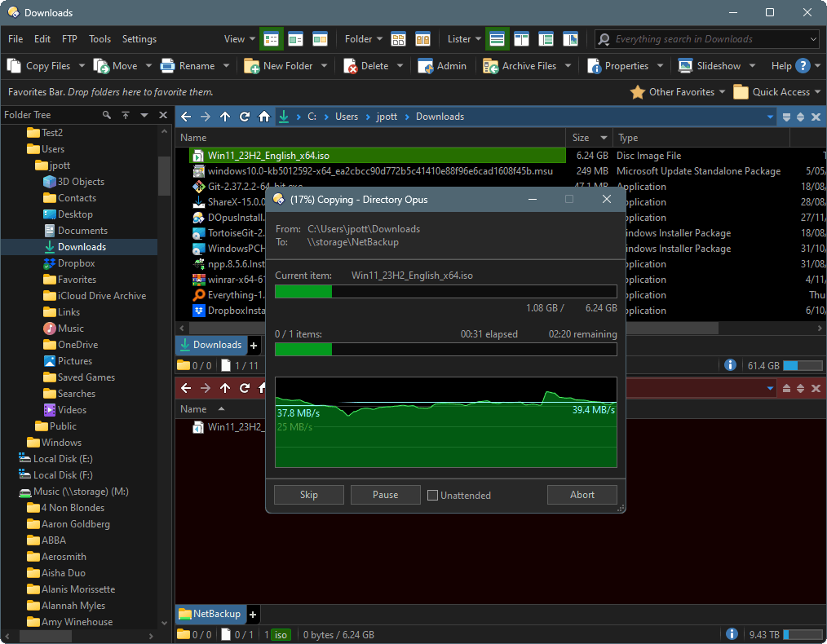Click the Admin mode toolbar icon
This screenshot has height=644, width=827.
point(426,66)
